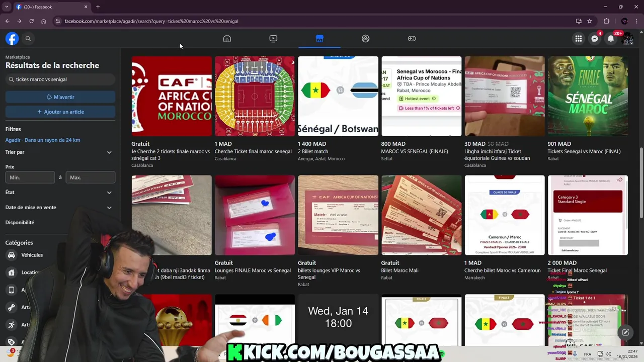
Task: Click the browser forward arrow
Action: tap(19, 21)
